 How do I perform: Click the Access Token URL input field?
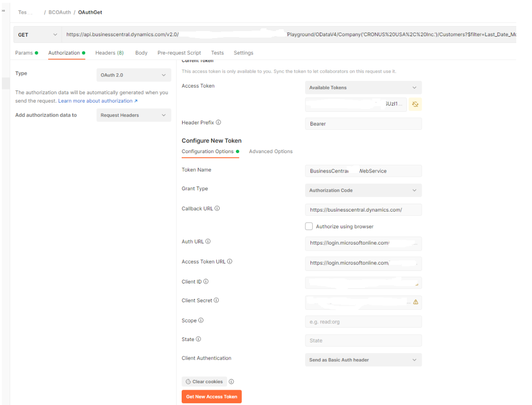(363, 264)
